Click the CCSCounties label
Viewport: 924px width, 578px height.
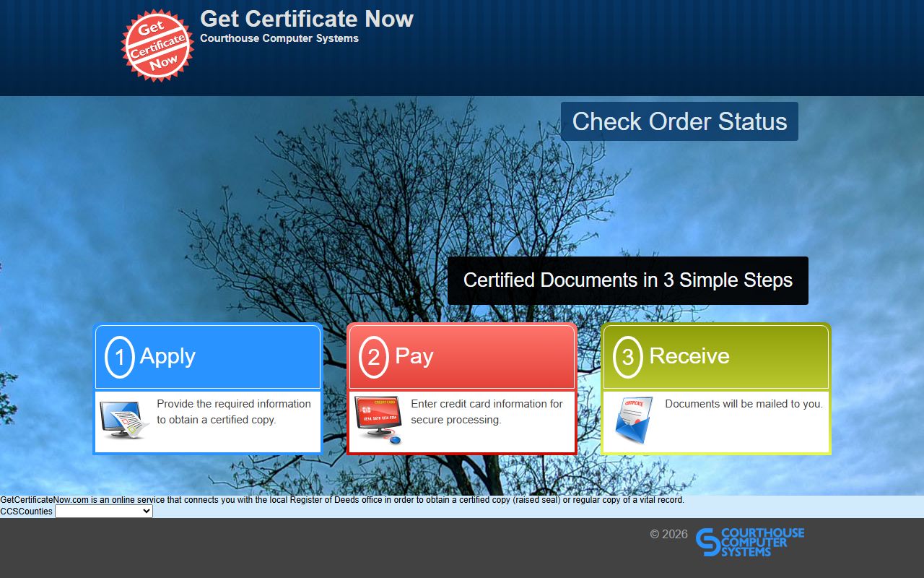pyautogui.click(x=27, y=512)
